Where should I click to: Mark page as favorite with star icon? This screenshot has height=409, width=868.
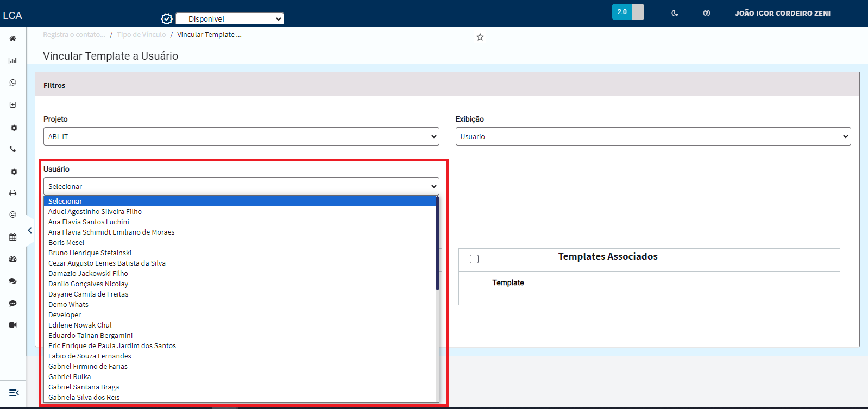coord(480,37)
